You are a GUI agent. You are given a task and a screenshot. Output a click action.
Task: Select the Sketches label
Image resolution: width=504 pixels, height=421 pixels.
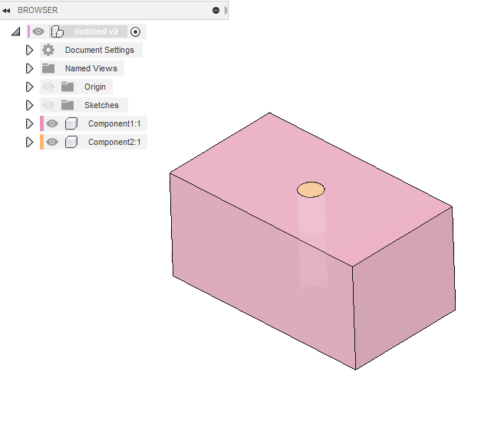click(x=101, y=105)
